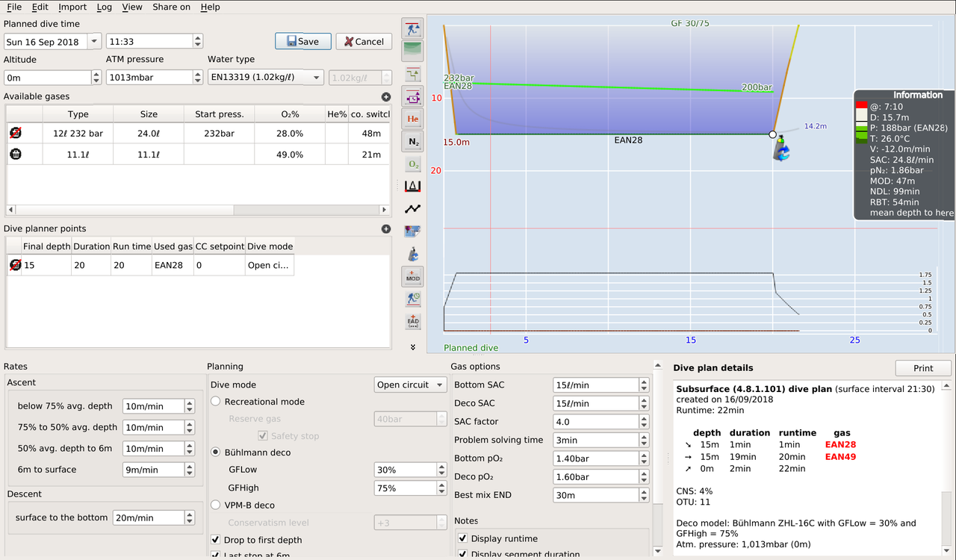The width and height of the screenshot is (956, 560).
Task: Uncheck Display runtime checkbox
Action: (x=462, y=539)
